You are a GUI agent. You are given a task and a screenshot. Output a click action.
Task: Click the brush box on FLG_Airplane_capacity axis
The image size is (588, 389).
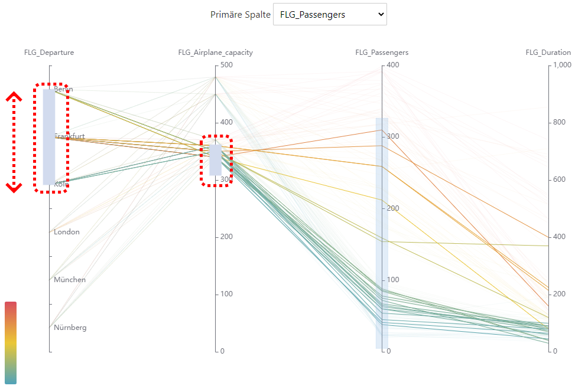[215, 160]
